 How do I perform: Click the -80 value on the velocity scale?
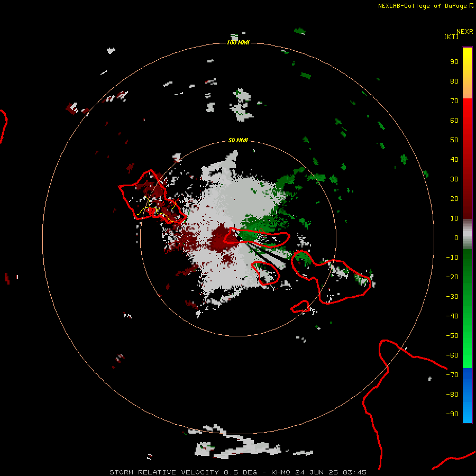tap(452, 395)
